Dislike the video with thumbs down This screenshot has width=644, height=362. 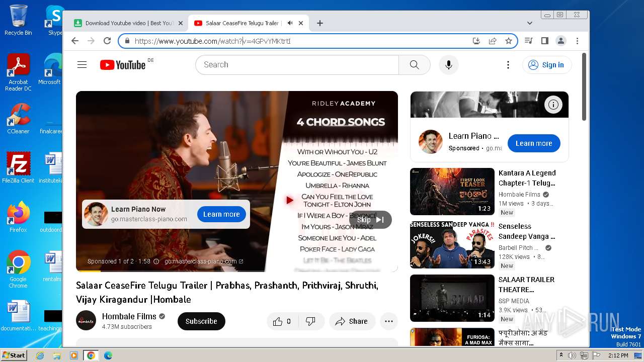coord(311,321)
